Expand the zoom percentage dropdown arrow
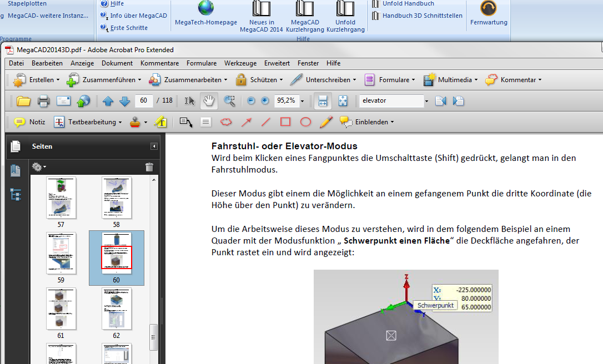This screenshot has height=364, width=603. pos(302,101)
